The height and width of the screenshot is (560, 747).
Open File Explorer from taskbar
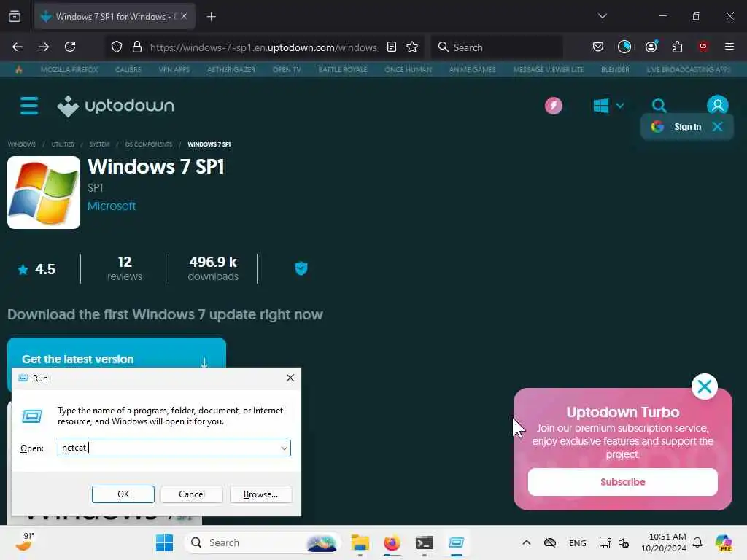pos(360,542)
